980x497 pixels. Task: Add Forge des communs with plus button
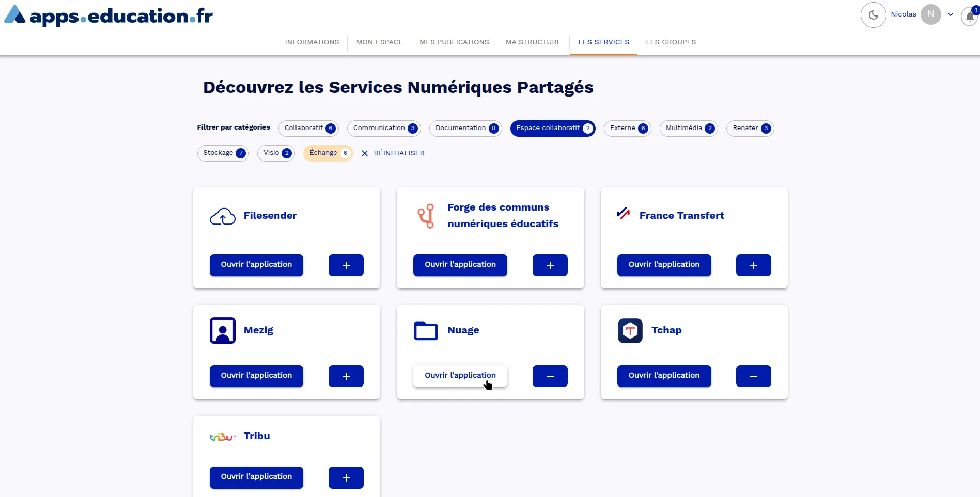click(550, 265)
